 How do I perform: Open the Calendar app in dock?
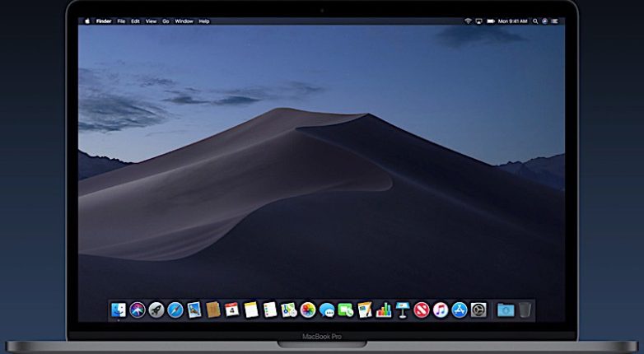pyautogui.click(x=232, y=310)
